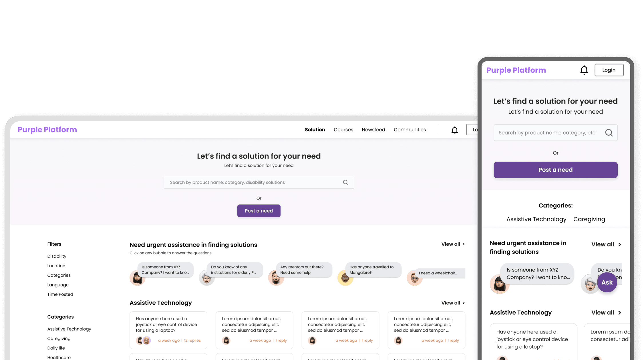Open the XYZ Company question avatar on desktop
Screen dimensions: 644x360
[x=138, y=278]
